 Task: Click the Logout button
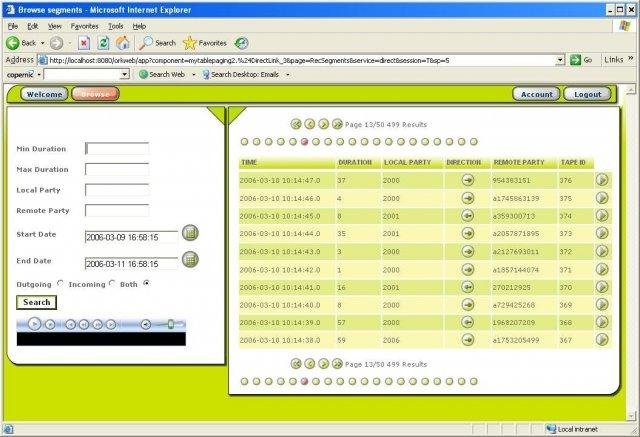pyautogui.click(x=587, y=94)
